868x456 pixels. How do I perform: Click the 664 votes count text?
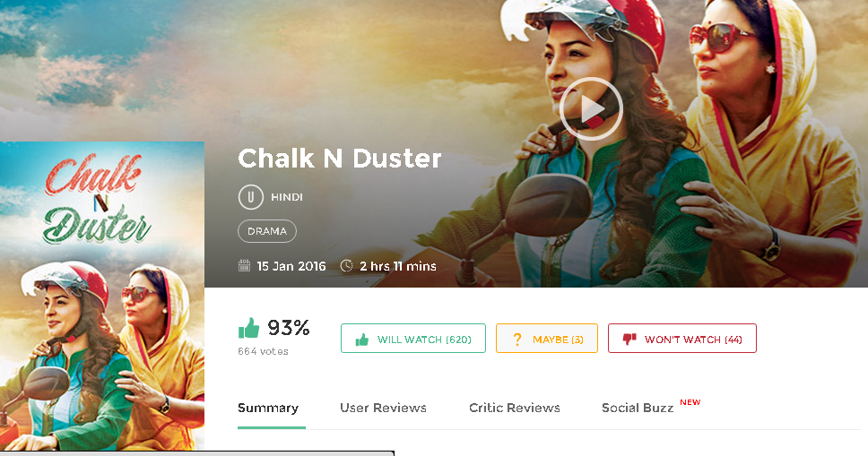pyautogui.click(x=263, y=351)
